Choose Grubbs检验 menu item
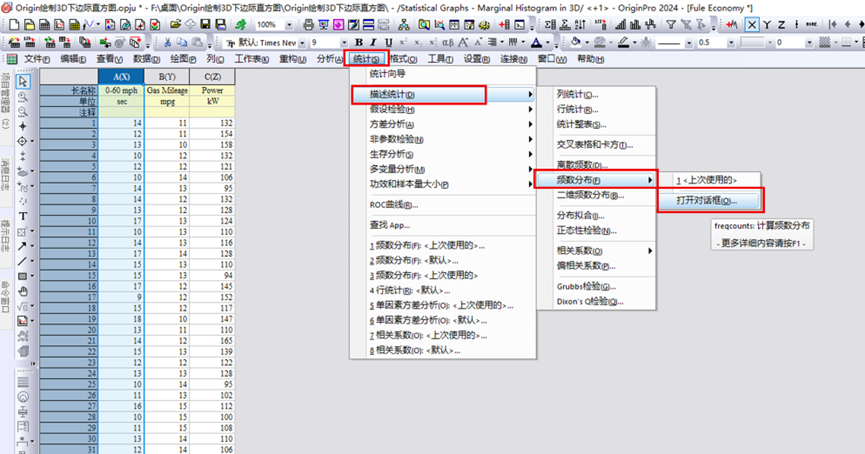 click(597, 286)
